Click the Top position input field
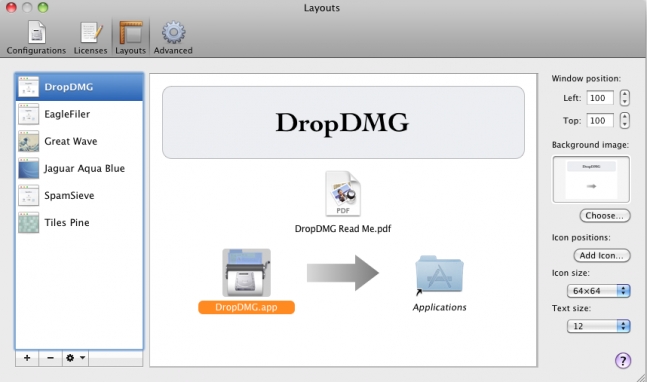Image resolution: width=647 pixels, height=382 pixels. [600, 120]
